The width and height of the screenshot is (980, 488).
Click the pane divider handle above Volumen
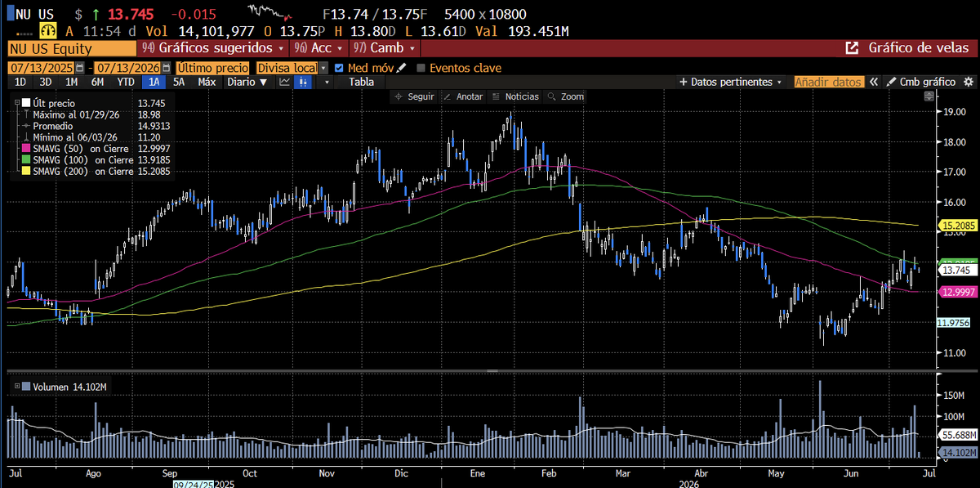[x=490, y=371]
